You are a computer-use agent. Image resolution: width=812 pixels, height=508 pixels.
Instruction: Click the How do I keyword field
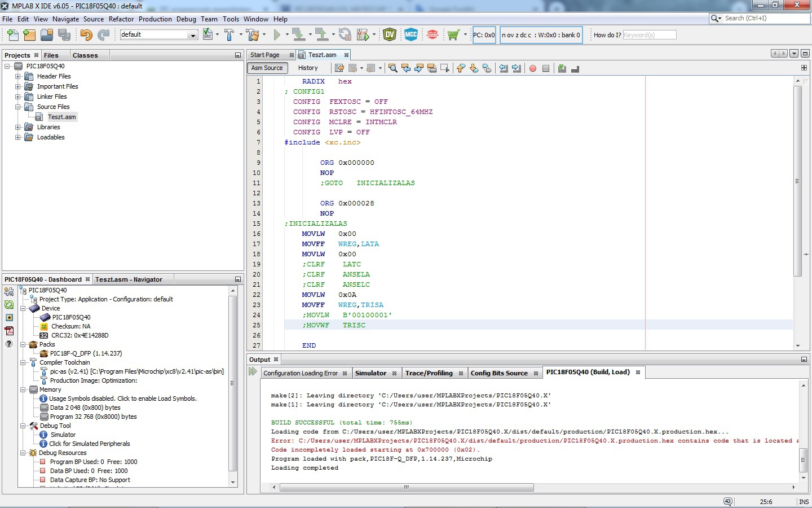point(649,35)
